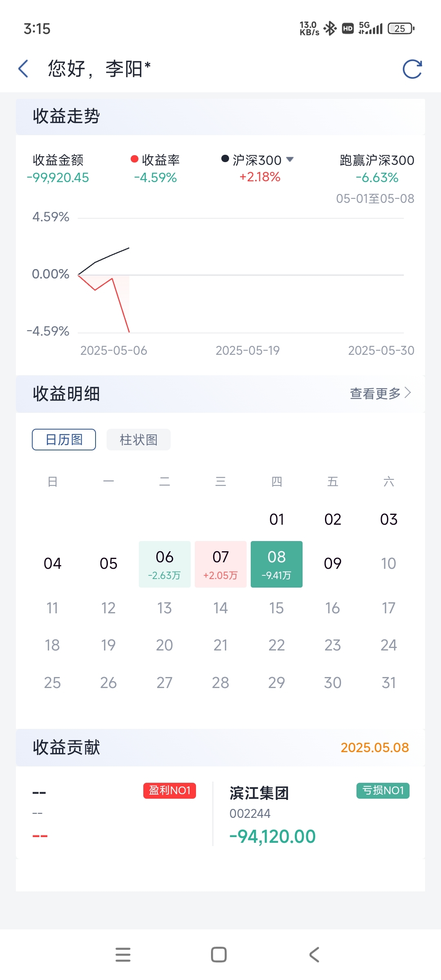441x980 pixels.
Task: Select calendar day 06 with -2.63万
Action: click(165, 564)
